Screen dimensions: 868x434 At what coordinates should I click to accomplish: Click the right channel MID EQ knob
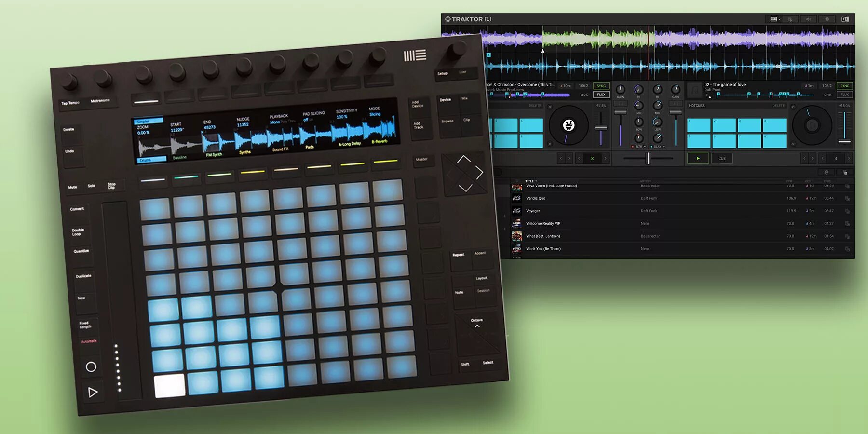click(657, 106)
